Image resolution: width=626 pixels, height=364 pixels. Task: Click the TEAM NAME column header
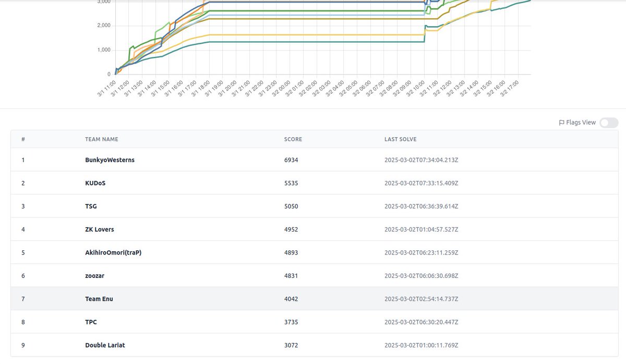[102, 139]
